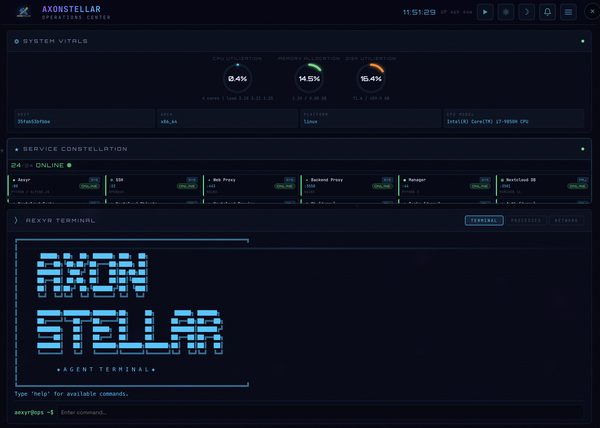Click ONLINE badge on Backend Proxy card
The width and height of the screenshot is (600, 428).
click(382, 186)
